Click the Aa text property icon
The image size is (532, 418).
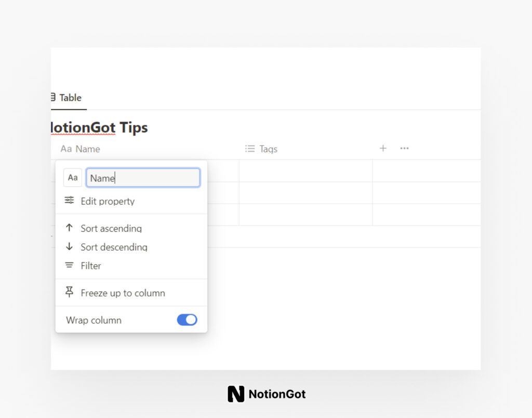pyautogui.click(x=72, y=177)
